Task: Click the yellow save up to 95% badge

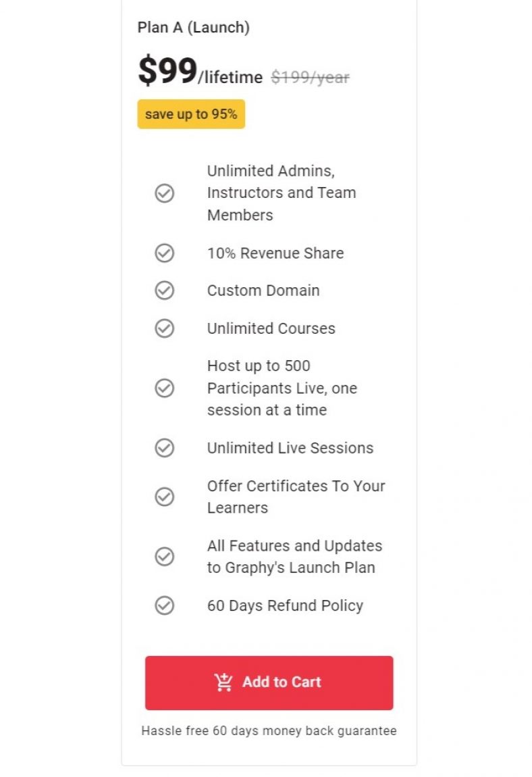Action: [191, 114]
